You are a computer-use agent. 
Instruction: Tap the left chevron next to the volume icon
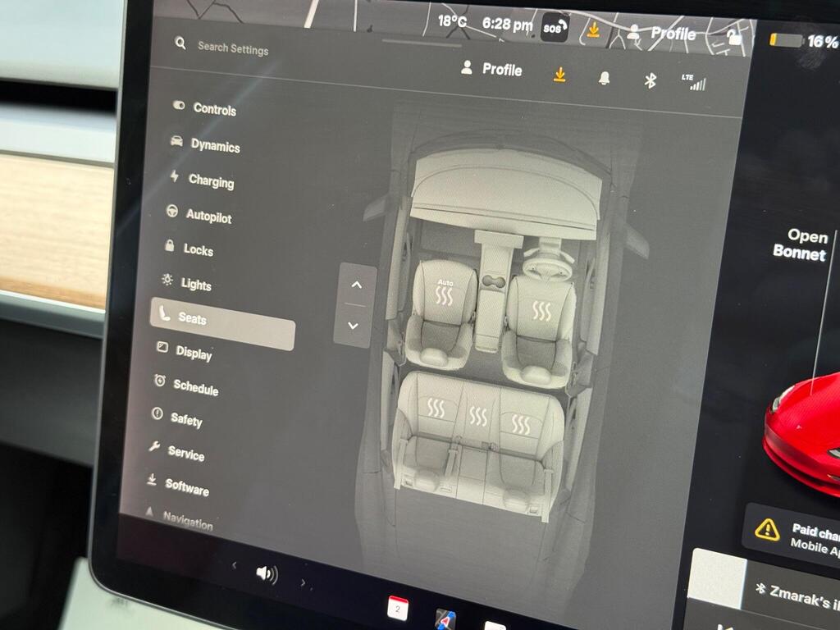[x=235, y=565]
